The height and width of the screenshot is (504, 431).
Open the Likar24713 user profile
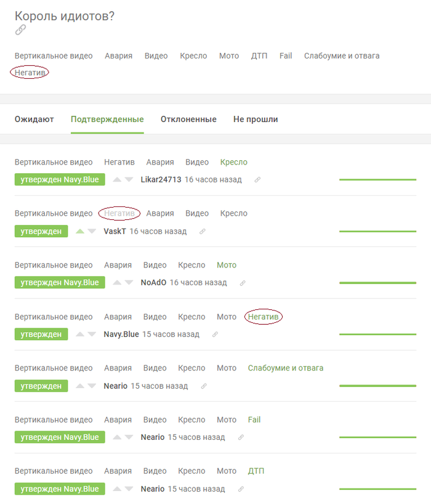161,180
